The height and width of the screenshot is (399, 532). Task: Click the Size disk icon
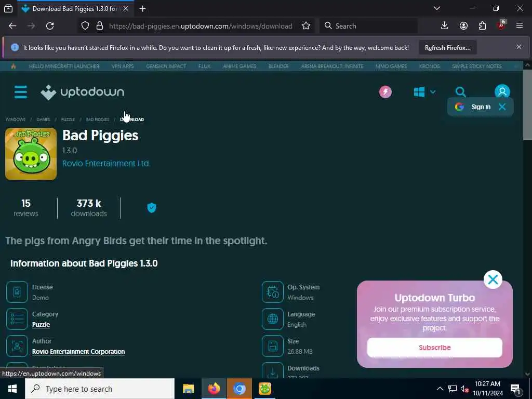coord(272,346)
